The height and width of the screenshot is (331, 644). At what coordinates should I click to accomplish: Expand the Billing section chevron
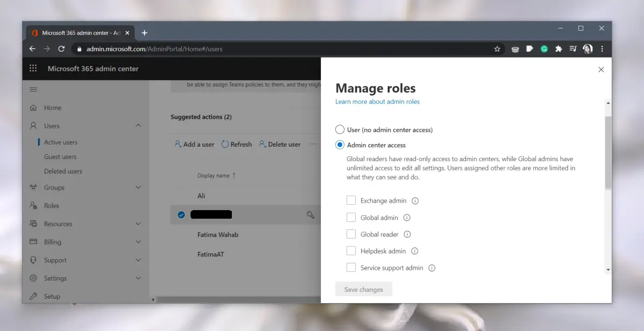point(138,242)
